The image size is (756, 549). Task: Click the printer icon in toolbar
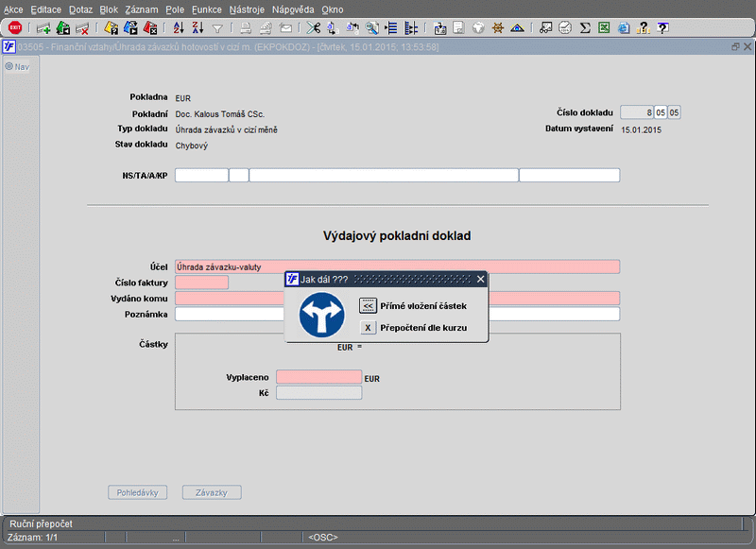click(246, 28)
